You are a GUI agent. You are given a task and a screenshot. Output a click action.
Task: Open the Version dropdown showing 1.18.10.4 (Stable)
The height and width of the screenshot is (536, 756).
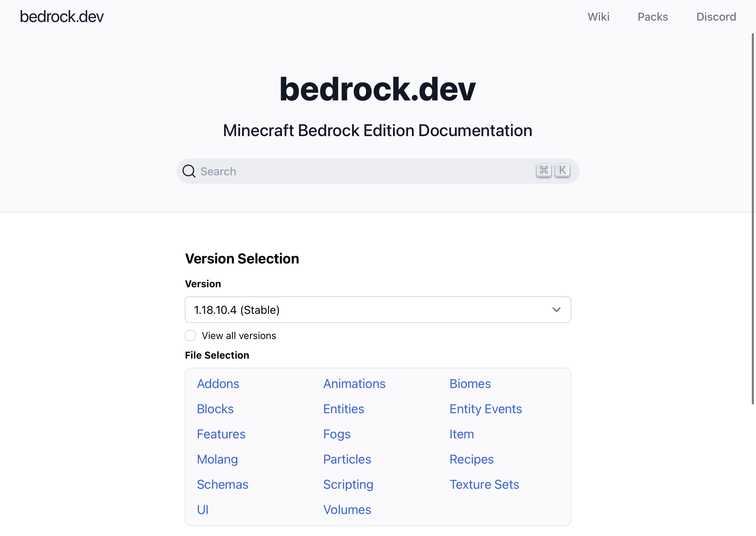point(378,310)
